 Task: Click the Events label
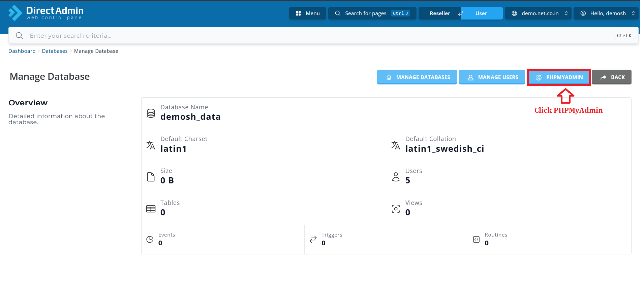point(166,235)
